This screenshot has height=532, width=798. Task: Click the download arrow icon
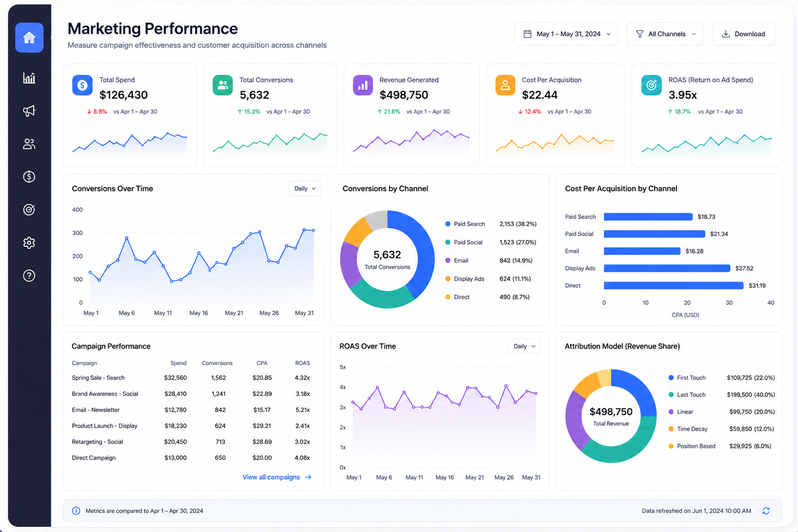click(x=726, y=34)
